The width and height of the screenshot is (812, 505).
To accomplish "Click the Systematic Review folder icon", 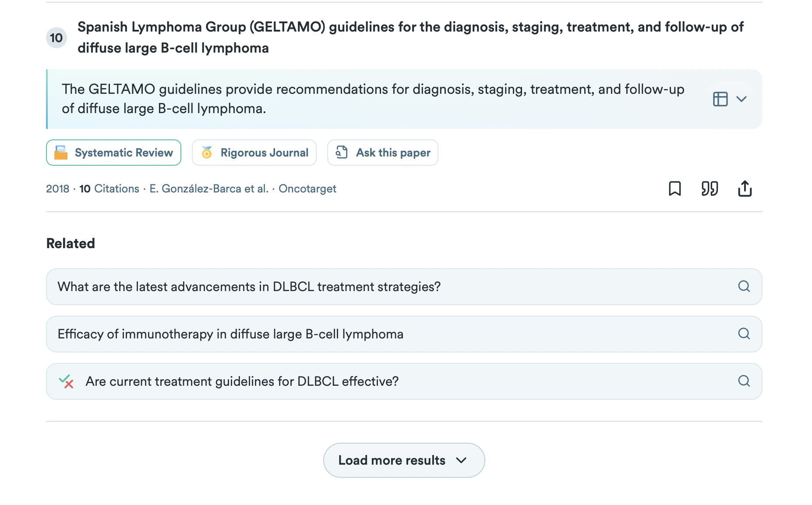I will tap(61, 153).
